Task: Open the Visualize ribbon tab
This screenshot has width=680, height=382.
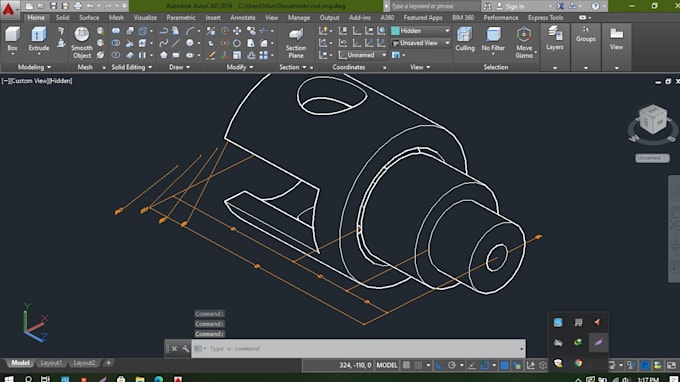Action: click(145, 18)
